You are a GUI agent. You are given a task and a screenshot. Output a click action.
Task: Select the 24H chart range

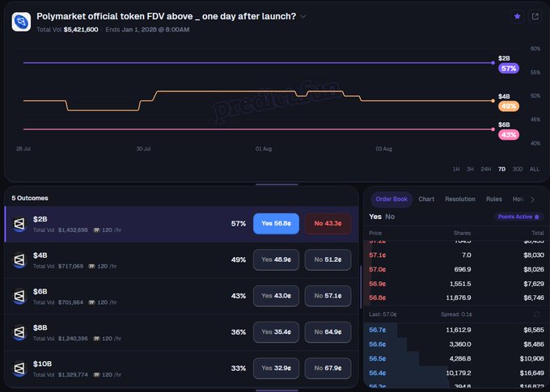[x=486, y=169]
